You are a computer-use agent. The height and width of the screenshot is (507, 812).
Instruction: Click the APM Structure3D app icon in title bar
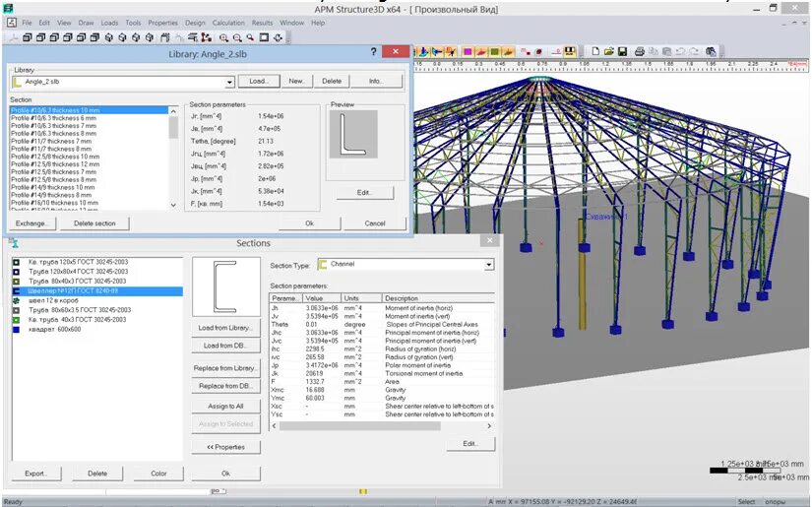click(x=8, y=8)
